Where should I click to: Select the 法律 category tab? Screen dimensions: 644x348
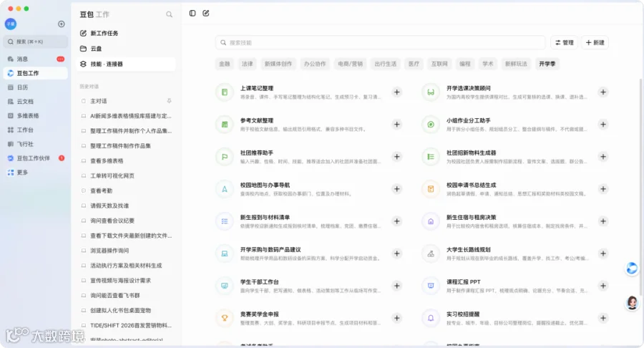click(x=248, y=64)
